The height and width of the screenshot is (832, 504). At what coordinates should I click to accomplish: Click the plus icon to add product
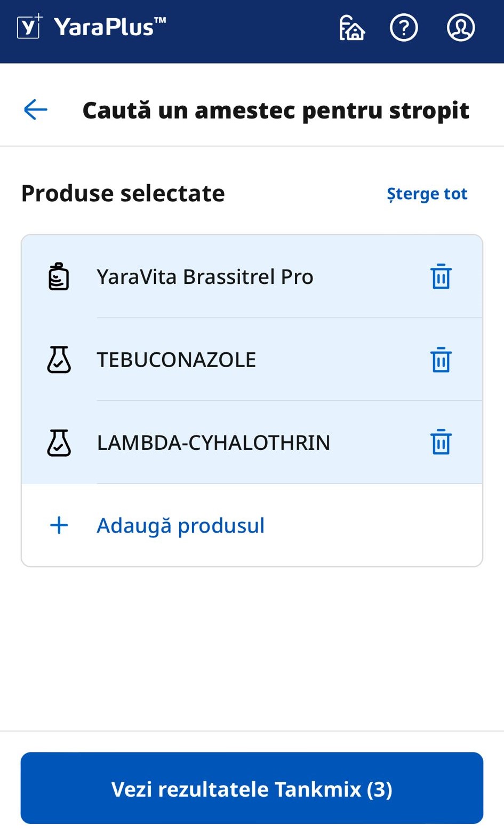coord(59,526)
